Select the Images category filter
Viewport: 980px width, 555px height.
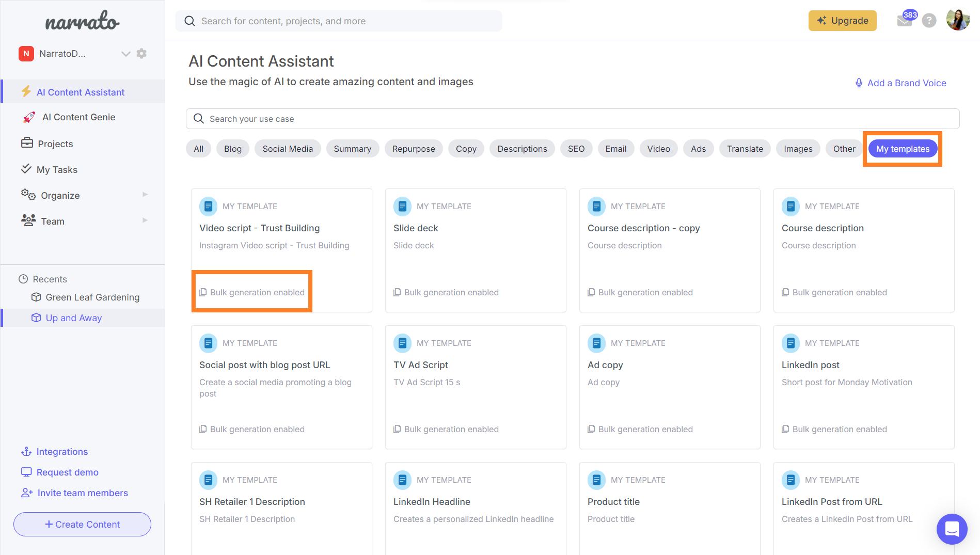point(798,149)
